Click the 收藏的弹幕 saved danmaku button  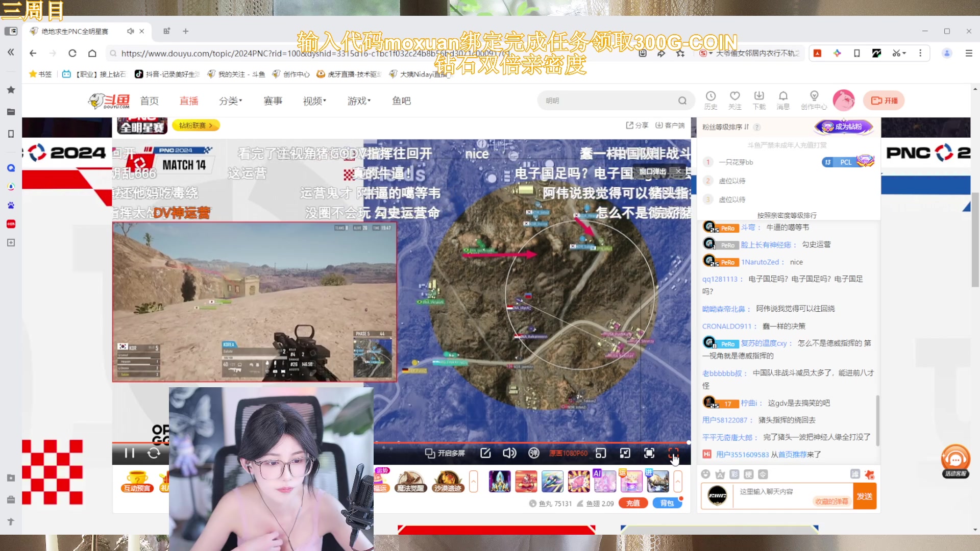coord(831,502)
